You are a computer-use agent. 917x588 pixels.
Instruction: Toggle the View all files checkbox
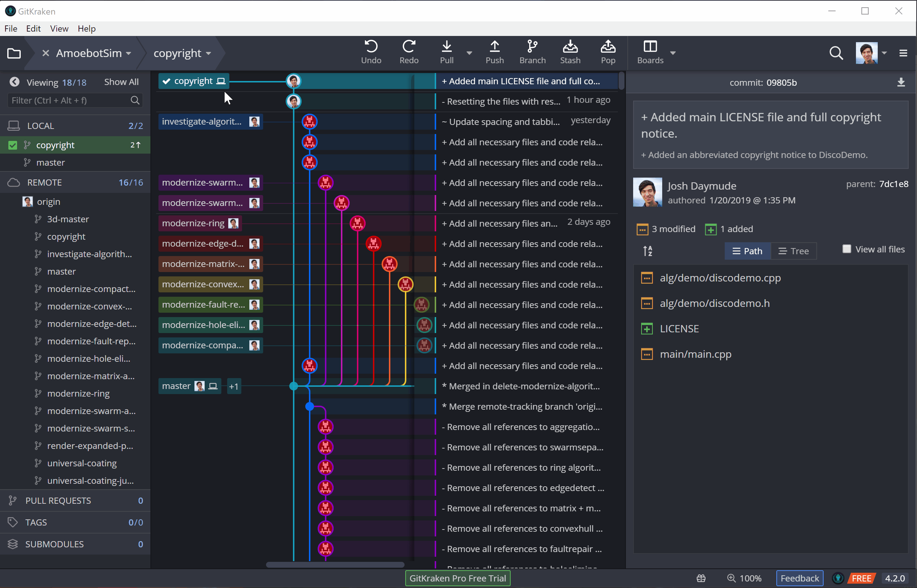847,249
